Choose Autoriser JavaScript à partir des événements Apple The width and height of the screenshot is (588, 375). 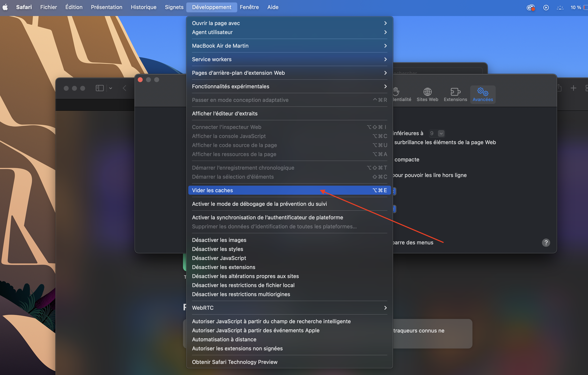tap(290, 330)
